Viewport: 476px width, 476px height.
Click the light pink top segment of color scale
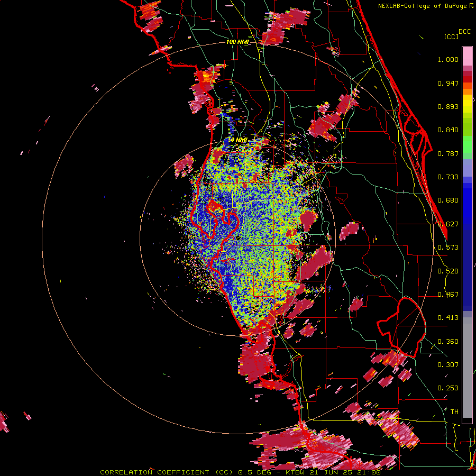(x=467, y=57)
